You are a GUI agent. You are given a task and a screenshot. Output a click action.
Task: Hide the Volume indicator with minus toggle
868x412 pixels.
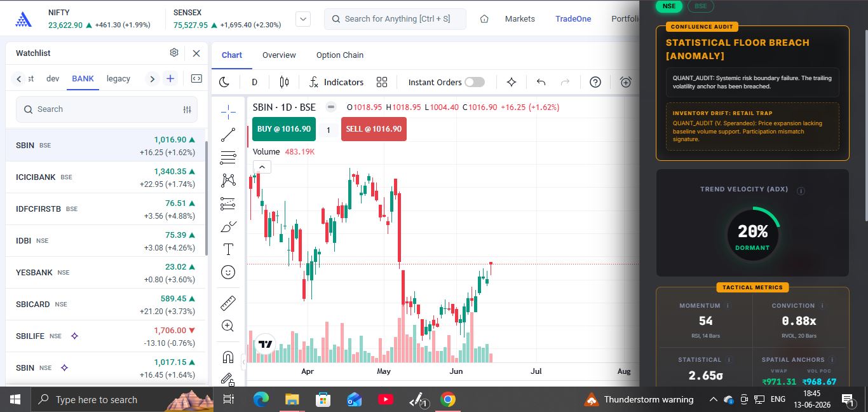point(330,107)
